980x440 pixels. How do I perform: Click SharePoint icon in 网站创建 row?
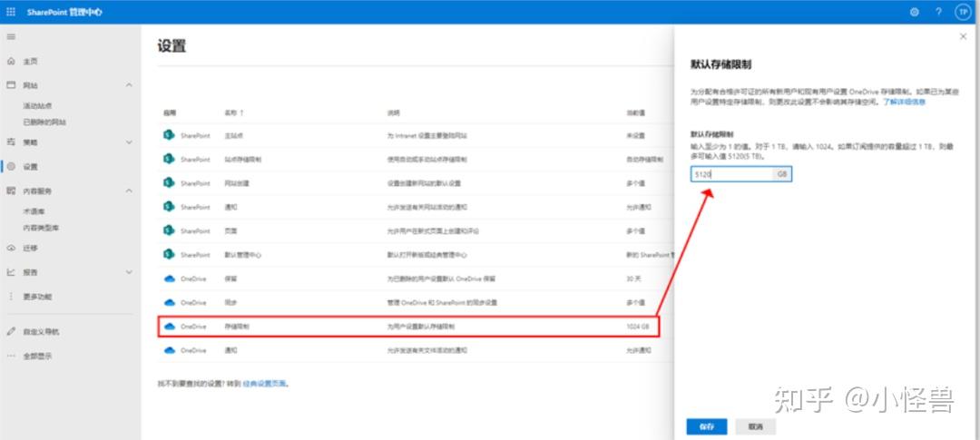pos(168,183)
